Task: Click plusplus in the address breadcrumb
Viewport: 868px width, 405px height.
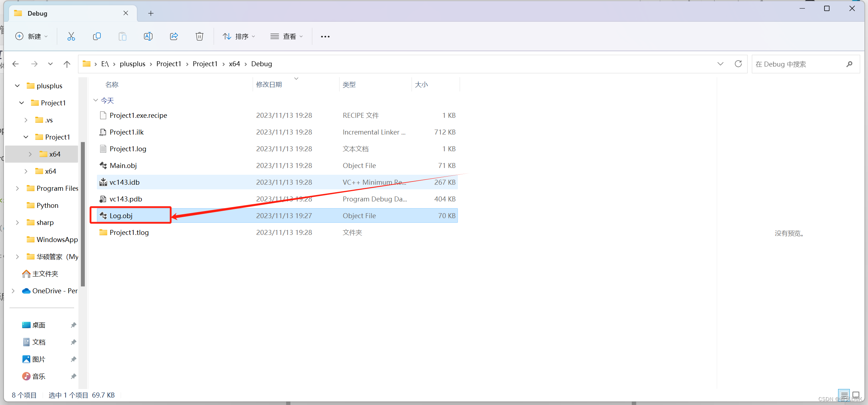Action: [132, 64]
